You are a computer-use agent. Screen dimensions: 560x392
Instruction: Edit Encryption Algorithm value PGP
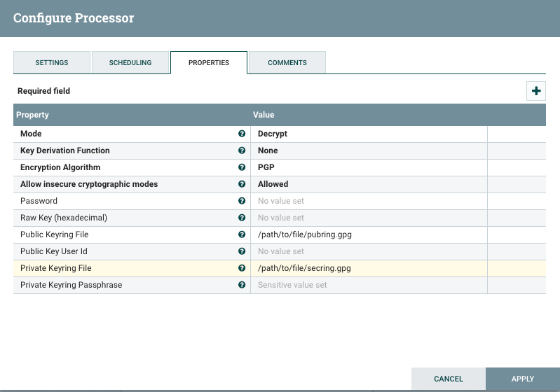tap(369, 167)
